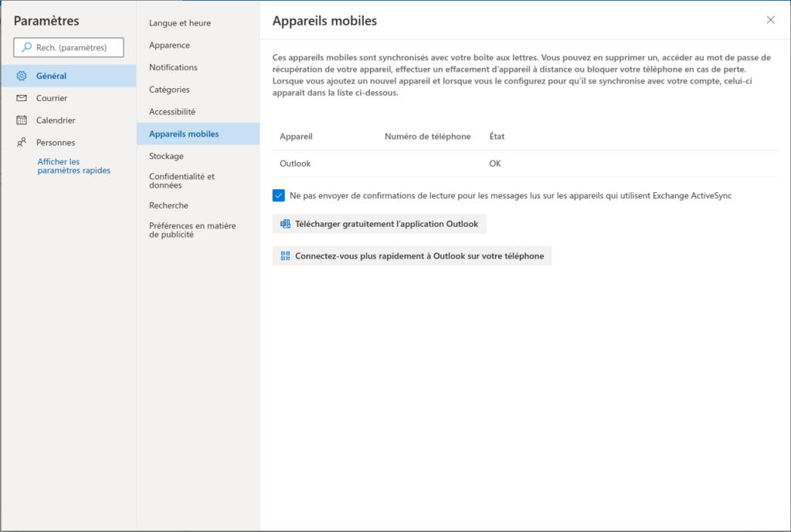This screenshot has width=791, height=532.
Task: Click the État column header
Action: tap(497, 136)
